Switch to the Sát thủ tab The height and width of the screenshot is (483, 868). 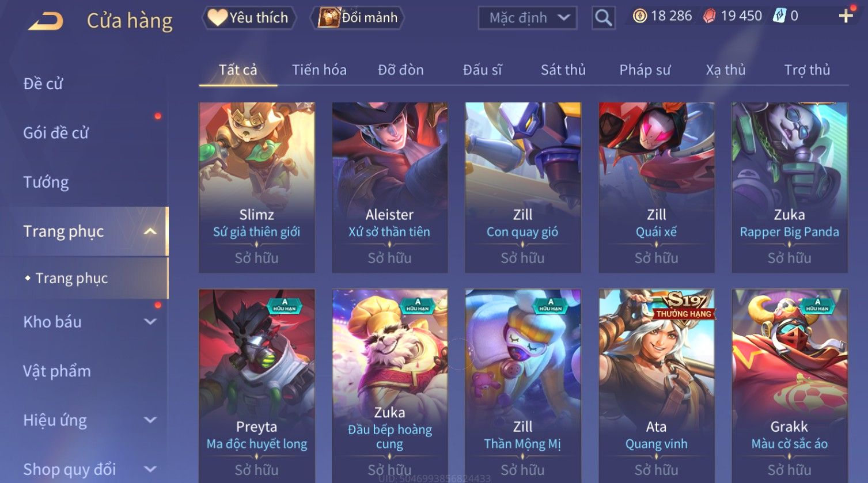click(x=563, y=70)
